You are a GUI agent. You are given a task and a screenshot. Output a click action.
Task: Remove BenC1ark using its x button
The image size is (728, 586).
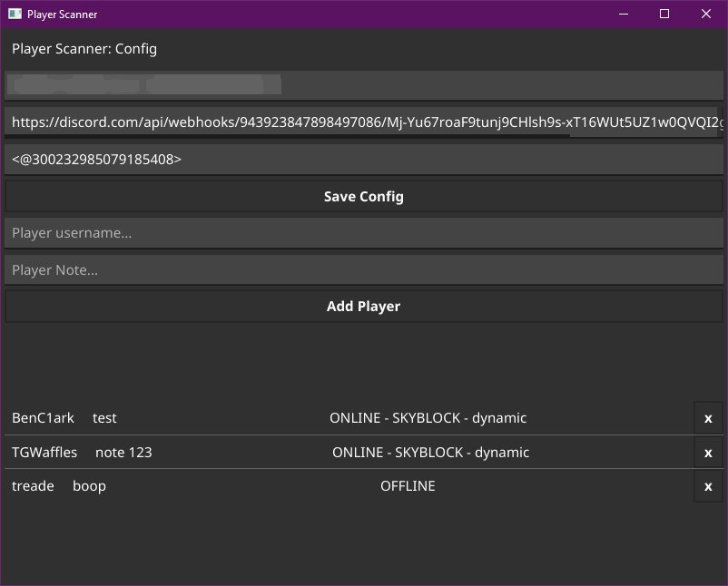click(x=708, y=418)
